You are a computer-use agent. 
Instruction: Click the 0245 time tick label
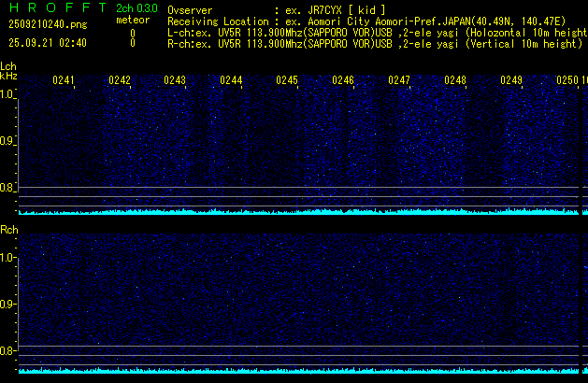pos(287,81)
